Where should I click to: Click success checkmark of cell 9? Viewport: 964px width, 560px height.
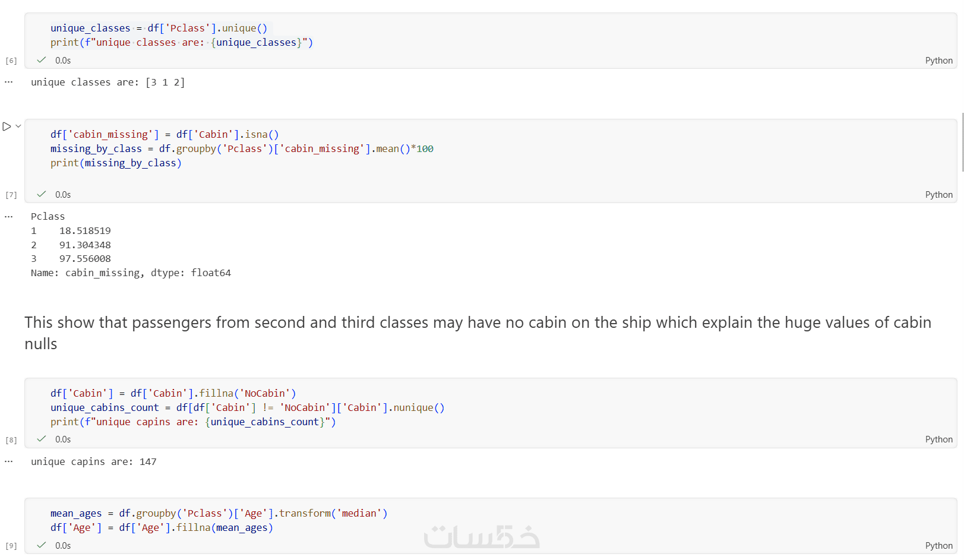click(42, 545)
